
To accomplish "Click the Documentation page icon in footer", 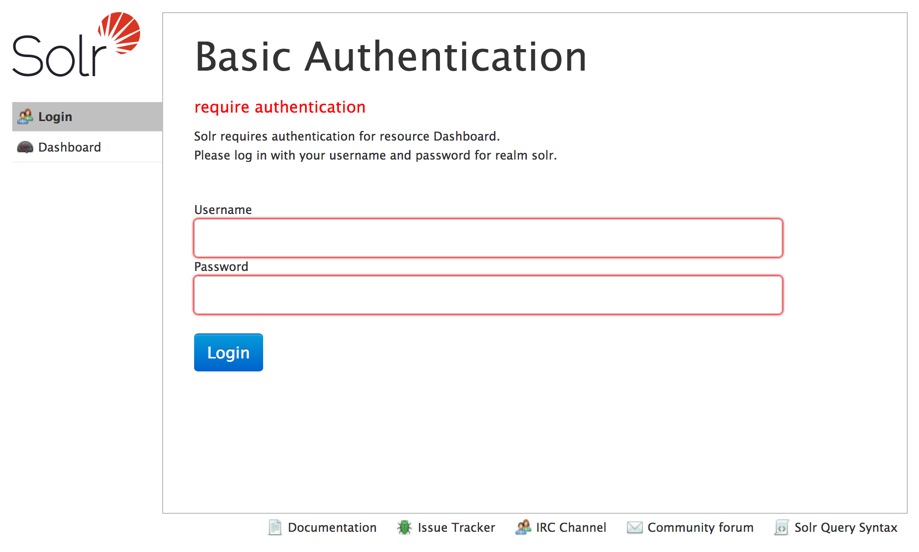I will pos(275,528).
